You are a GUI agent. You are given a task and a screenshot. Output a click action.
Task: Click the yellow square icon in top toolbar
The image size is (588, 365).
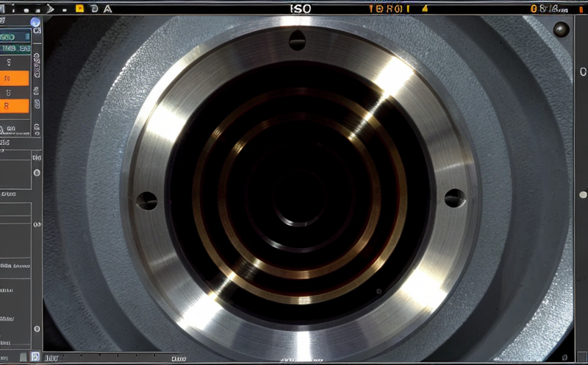click(x=79, y=8)
